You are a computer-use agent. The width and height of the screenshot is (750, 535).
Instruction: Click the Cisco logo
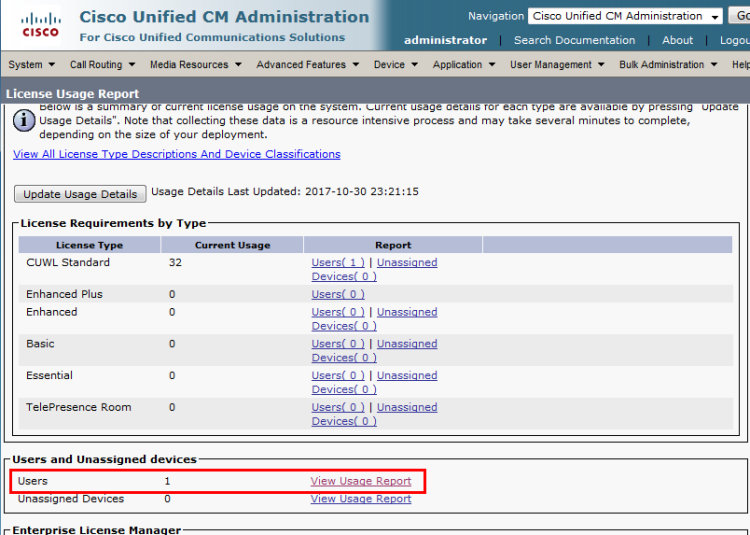(x=41, y=25)
